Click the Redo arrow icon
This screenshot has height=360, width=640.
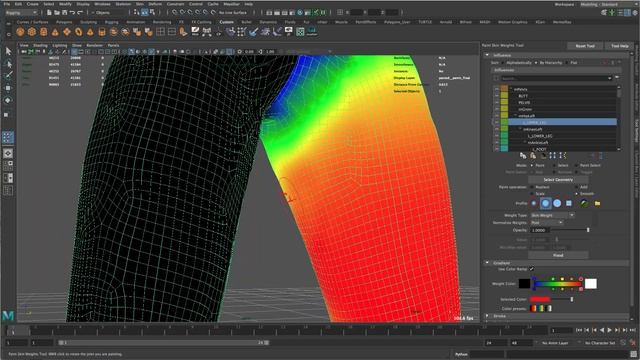pyautogui.click(x=80, y=13)
